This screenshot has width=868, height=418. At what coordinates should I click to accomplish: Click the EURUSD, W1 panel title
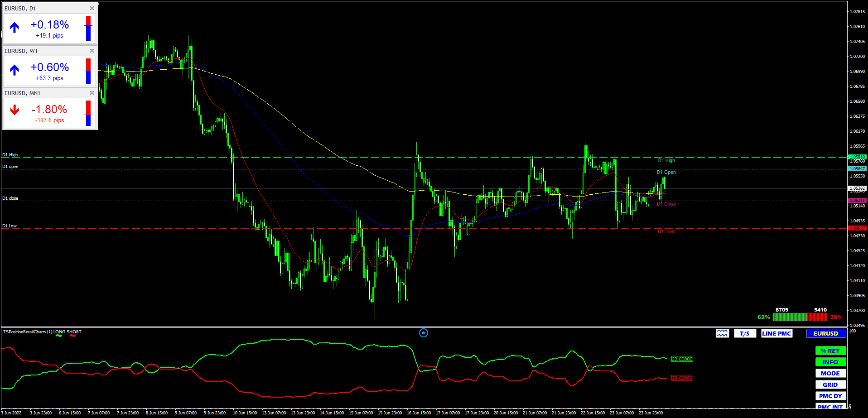pos(21,51)
